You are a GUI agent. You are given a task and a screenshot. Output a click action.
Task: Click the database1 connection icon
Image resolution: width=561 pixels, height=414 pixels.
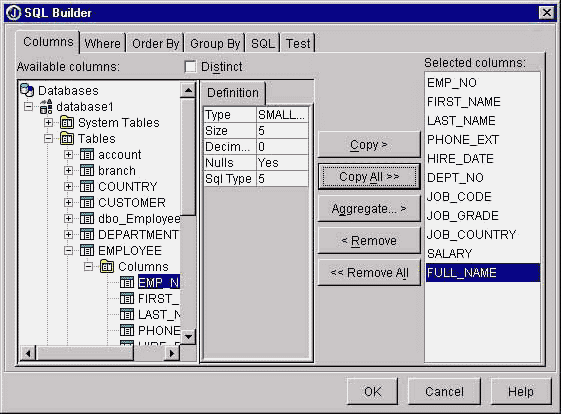click(x=46, y=107)
